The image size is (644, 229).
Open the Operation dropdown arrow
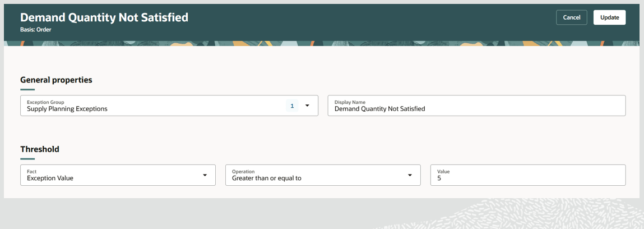[x=410, y=175]
